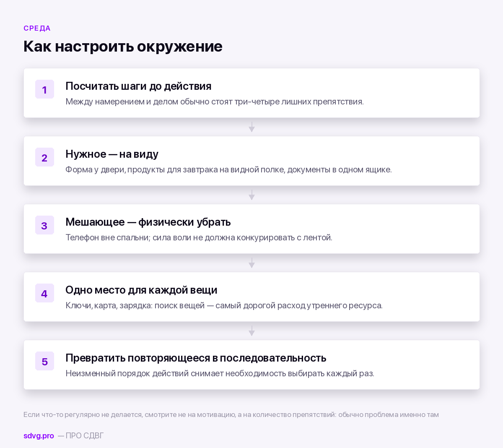Click heading 'Как настроить окружение'
Viewport: 503px width, 448px height.
pyautogui.click(x=123, y=46)
